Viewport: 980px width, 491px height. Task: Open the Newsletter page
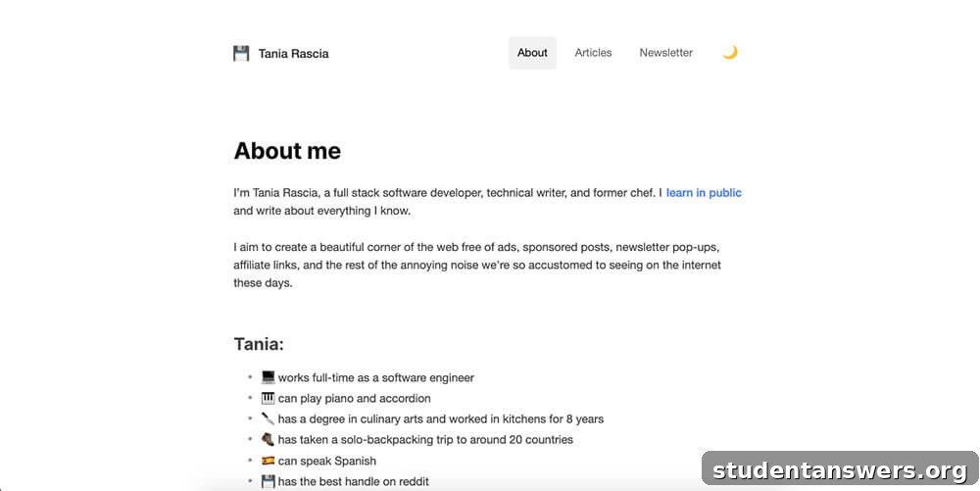(665, 53)
